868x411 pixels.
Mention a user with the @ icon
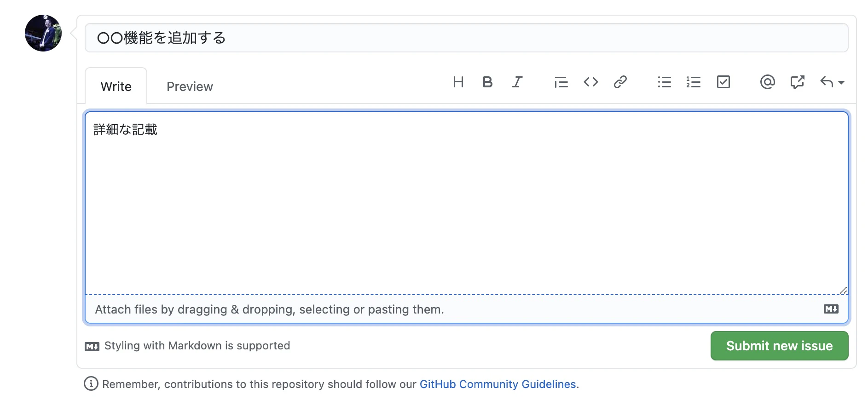[x=767, y=82]
